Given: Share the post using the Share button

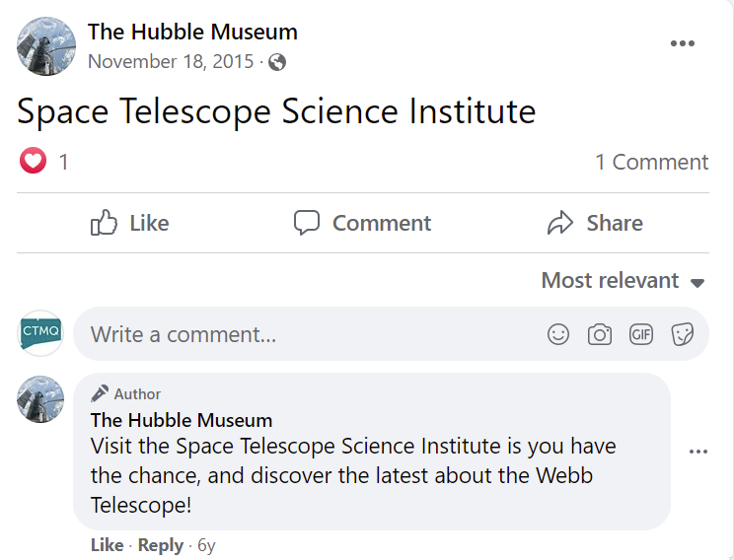Looking at the screenshot, I should tap(595, 223).
